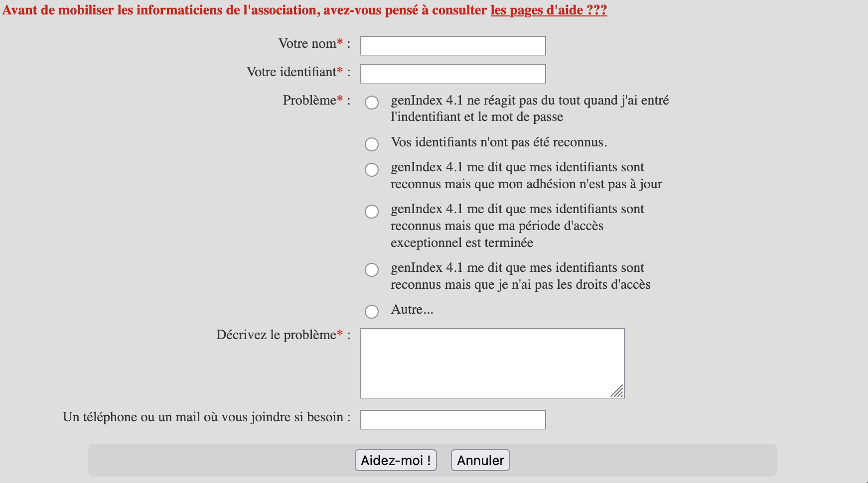This screenshot has height=483, width=868.
Task: Choose the "je n'ai pas les droits d'accès" radio
Action: click(x=372, y=270)
